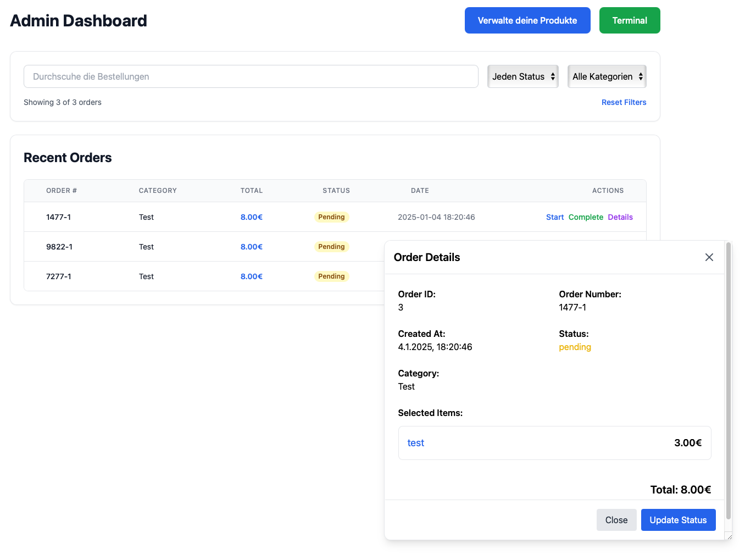Click the Created At value 4.1.2025, 18:20:46
Image resolution: width=745 pixels, height=560 pixels.
pos(435,347)
